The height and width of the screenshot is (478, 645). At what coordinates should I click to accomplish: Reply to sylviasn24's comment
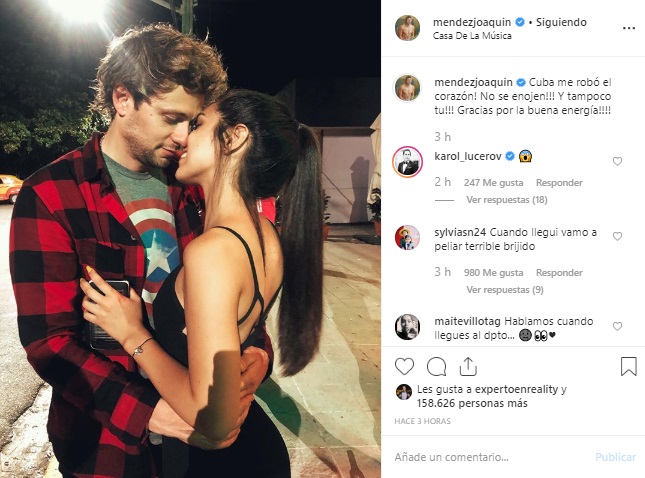click(559, 273)
